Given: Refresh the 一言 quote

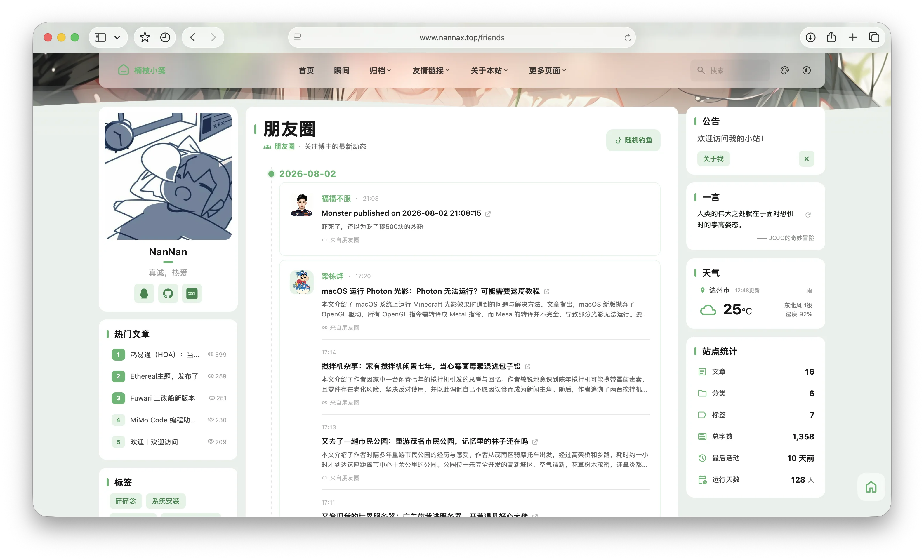Looking at the screenshot, I should click(808, 215).
